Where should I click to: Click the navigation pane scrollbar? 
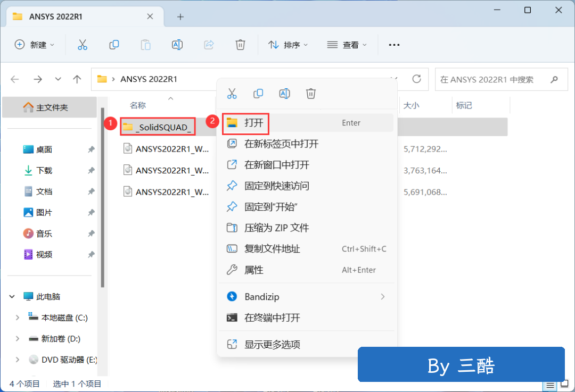(x=103, y=198)
